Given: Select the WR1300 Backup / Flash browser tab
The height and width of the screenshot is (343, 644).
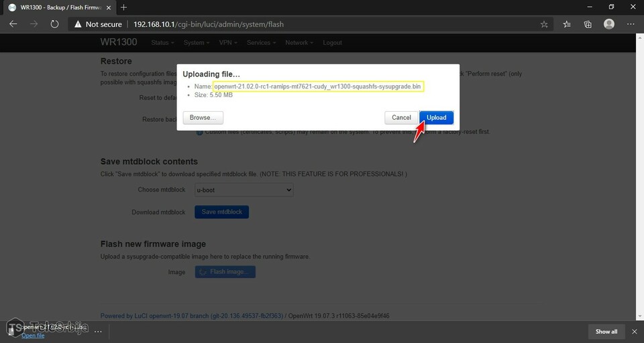Looking at the screenshot, I should click(x=60, y=7).
